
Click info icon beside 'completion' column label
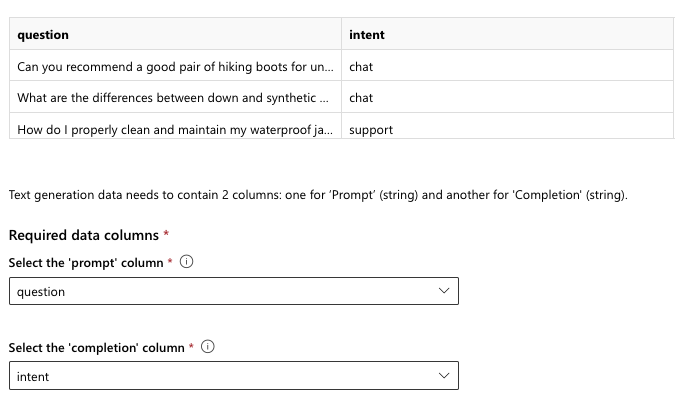208,348
